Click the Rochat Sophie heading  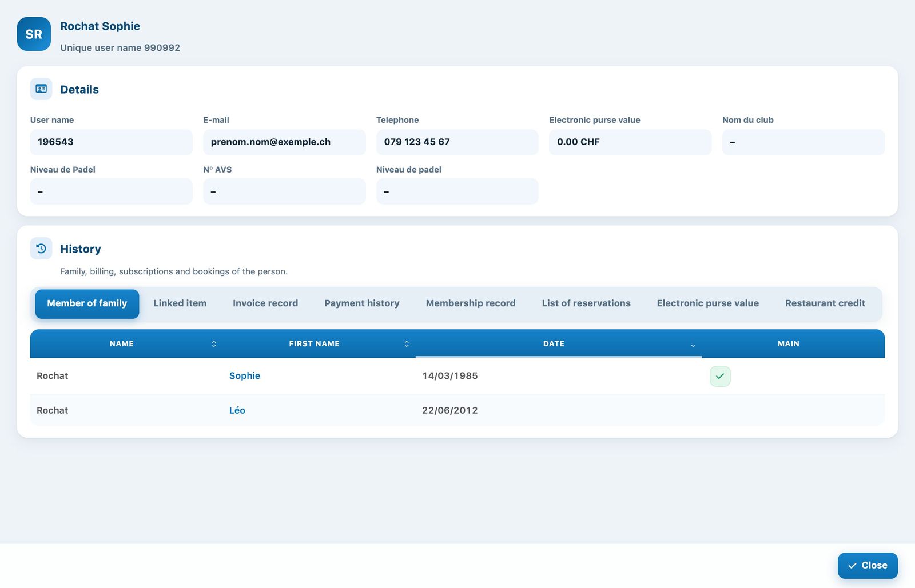(100, 26)
